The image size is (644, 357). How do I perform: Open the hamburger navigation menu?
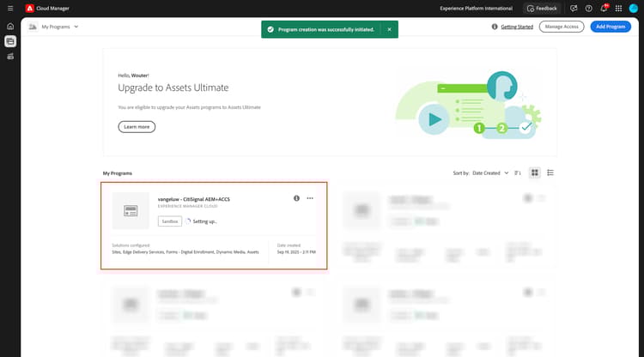10,9
